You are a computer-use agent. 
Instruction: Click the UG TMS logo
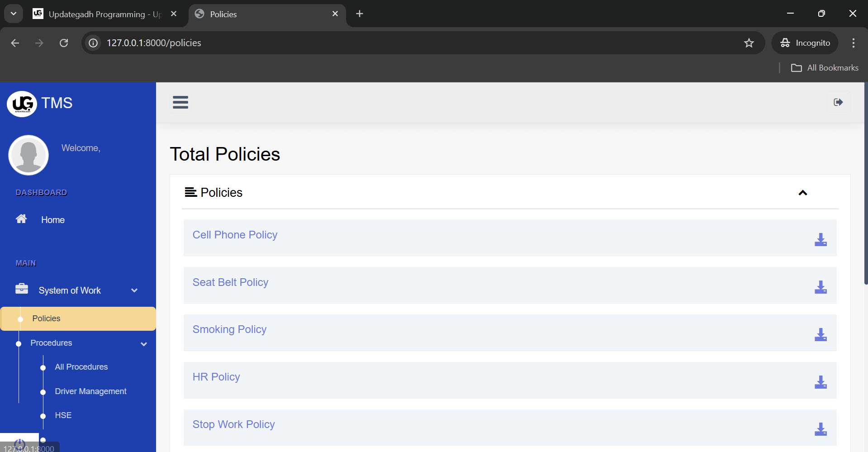[22, 104]
